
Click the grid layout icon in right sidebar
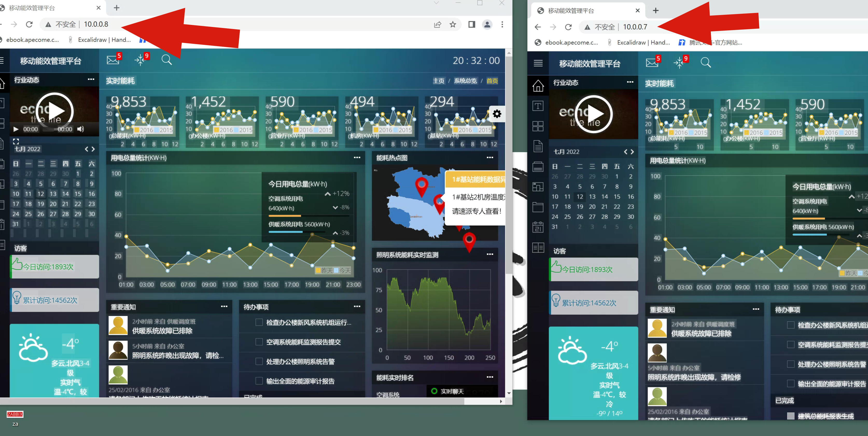(x=538, y=126)
